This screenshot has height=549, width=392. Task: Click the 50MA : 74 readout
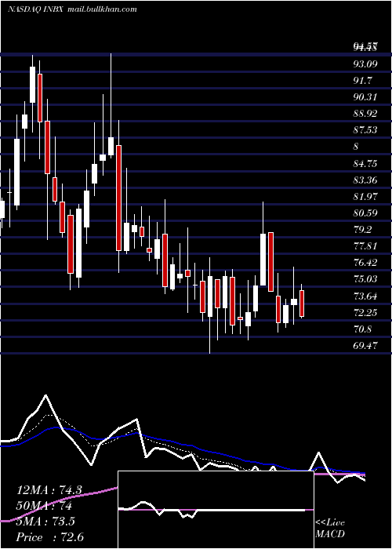[x=45, y=506]
